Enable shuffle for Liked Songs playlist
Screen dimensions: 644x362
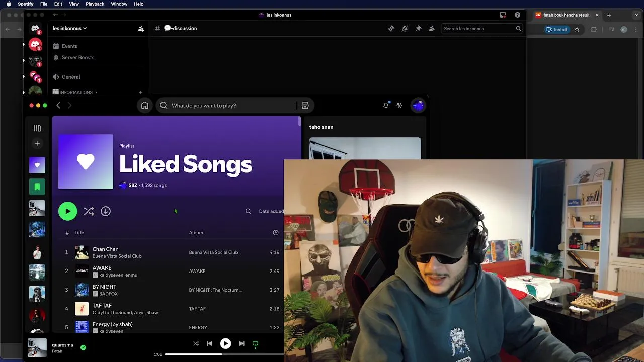(x=89, y=211)
